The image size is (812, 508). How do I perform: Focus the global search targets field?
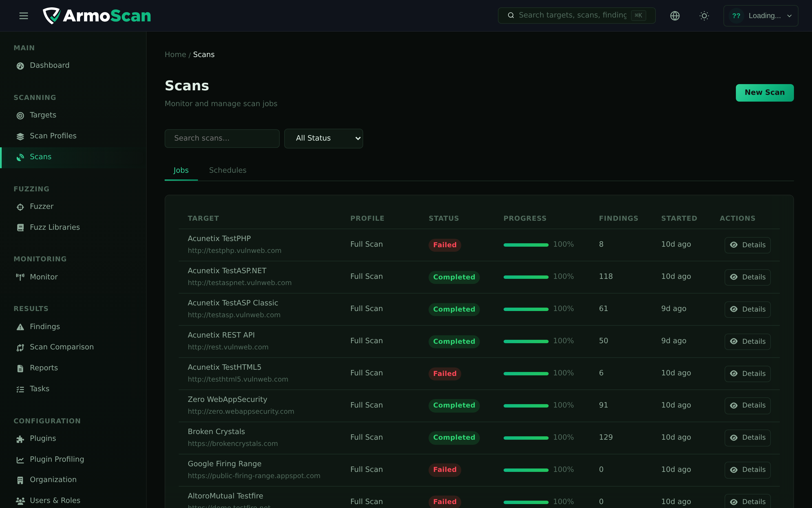(577, 16)
